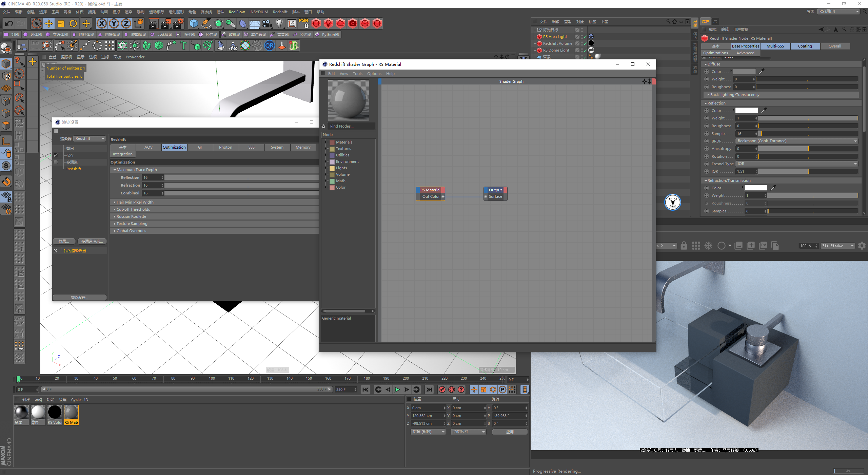868x475 pixels.
Task: Click the Cube primitive icon
Action: [194, 23]
